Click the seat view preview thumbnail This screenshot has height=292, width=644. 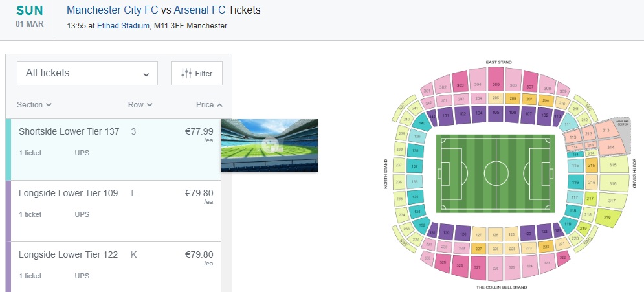point(269,145)
